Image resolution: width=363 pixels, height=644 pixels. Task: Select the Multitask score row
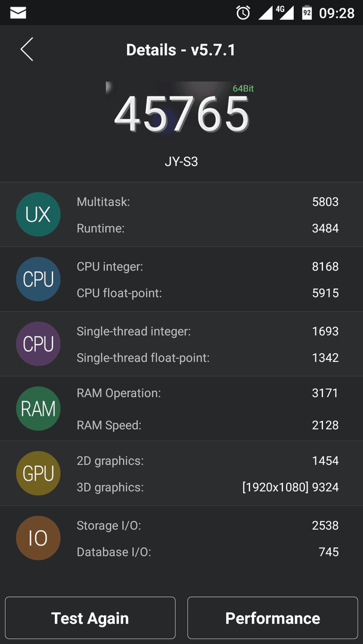coord(208,202)
